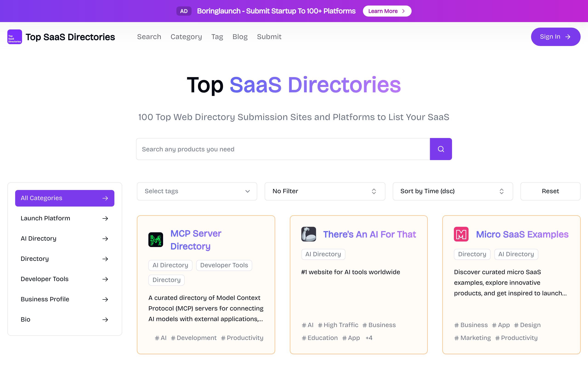The image size is (588, 368).
Task: Select Bio category in sidebar
Action: [65, 319]
